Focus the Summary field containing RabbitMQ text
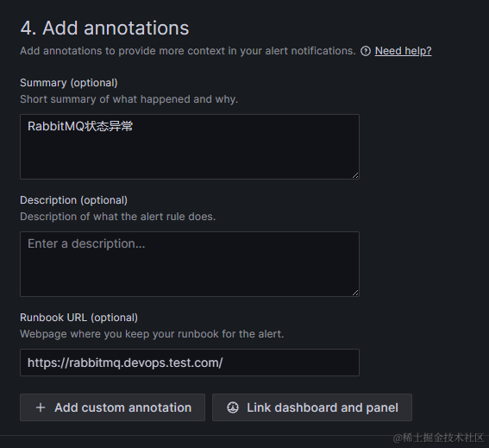489x448 pixels. [190, 147]
